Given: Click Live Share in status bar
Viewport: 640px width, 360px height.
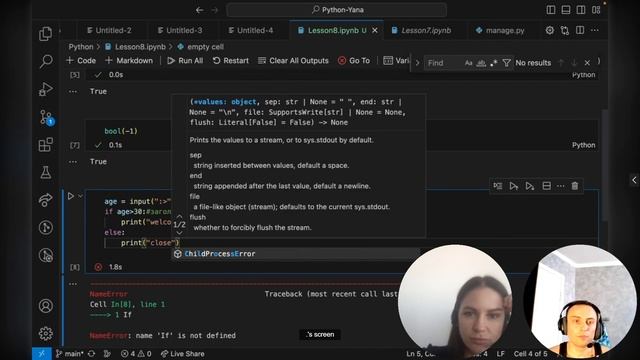Looking at the screenshot, I should (182, 353).
